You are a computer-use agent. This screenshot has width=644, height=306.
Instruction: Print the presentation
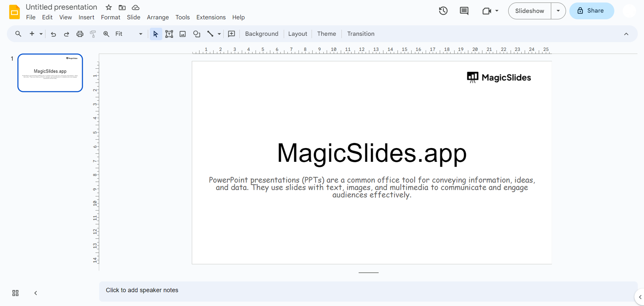(80, 34)
